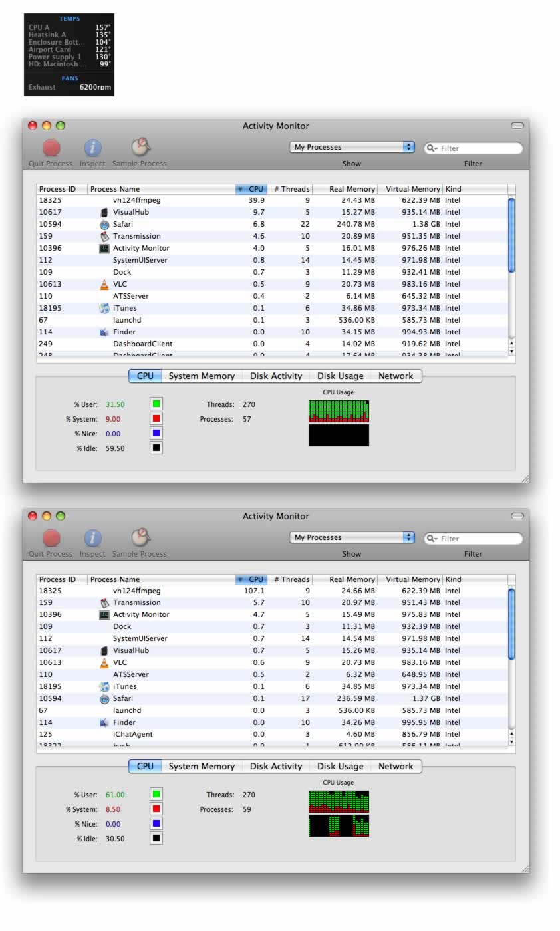
Task: Select Activity Monitor row icon in lower window
Action: coord(104,614)
